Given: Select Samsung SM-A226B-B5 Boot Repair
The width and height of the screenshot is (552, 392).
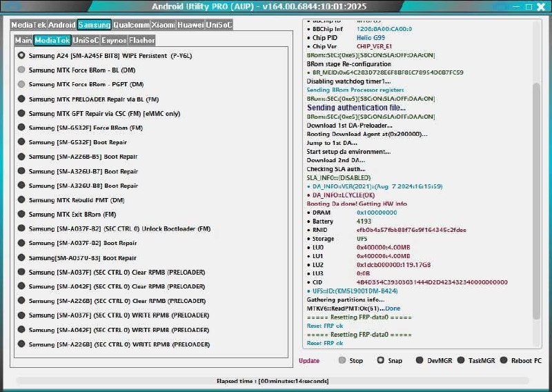Looking at the screenshot, I should (78, 157).
